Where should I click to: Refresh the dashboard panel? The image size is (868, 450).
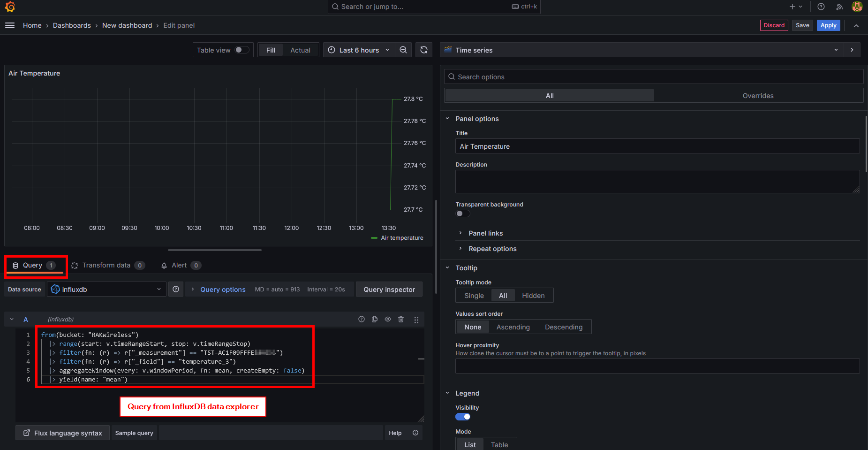click(x=424, y=50)
